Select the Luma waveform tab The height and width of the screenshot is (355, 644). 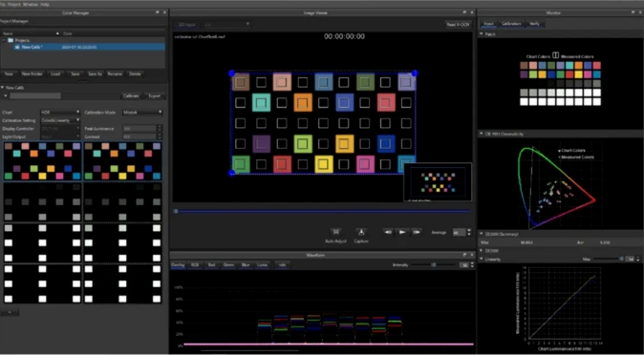pos(262,265)
